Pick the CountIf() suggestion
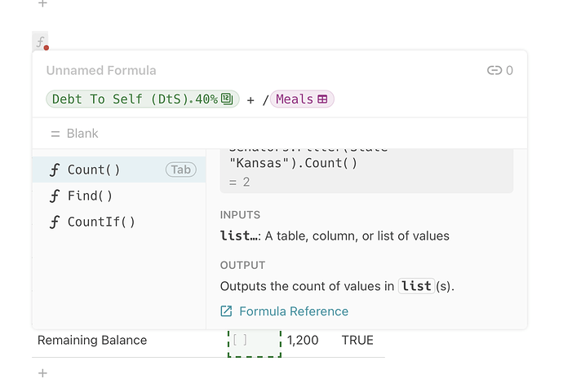The height and width of the screenshot is (392, 563). [x=101, y=222]
